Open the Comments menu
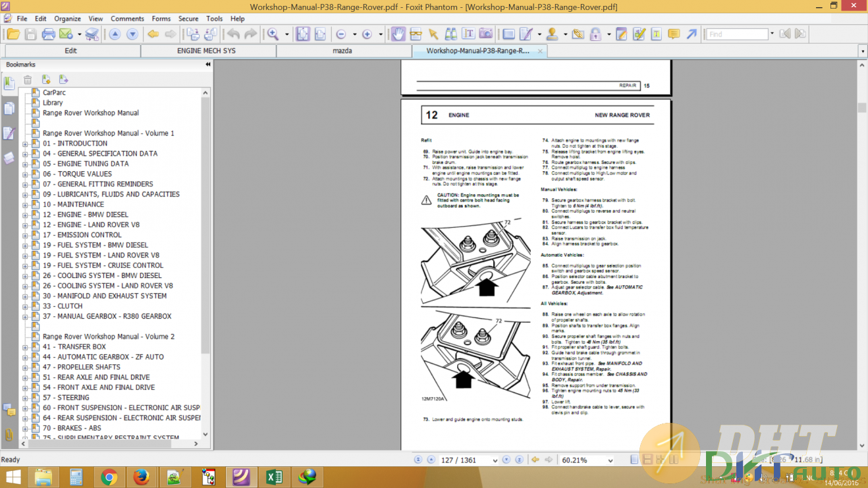868x488 pixels. coord(127,18)
